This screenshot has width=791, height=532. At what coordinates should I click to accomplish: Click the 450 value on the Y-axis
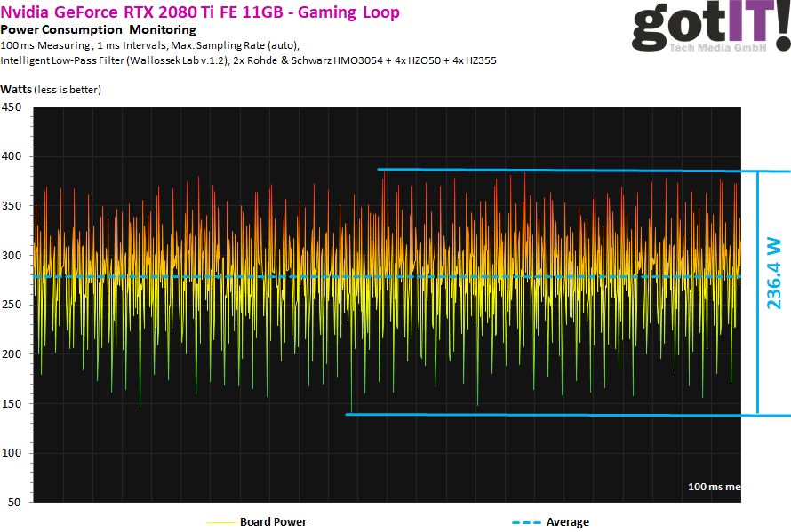pos(12,107)
